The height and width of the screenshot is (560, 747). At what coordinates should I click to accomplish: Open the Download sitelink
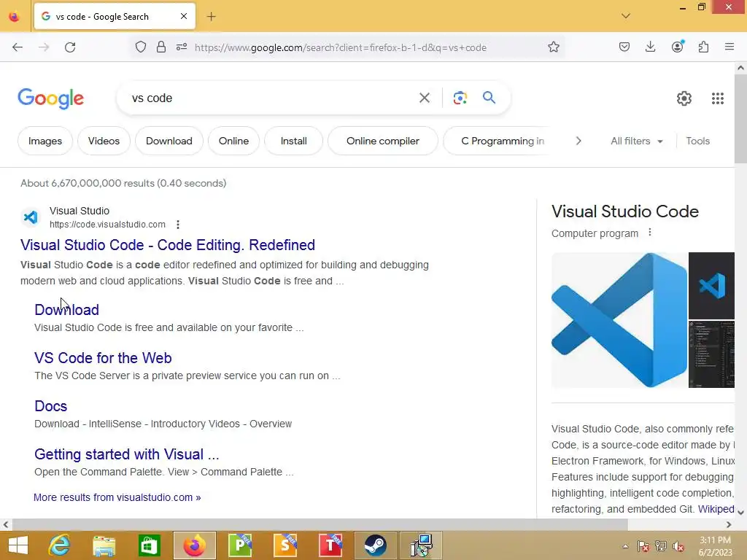coord(66,309)
